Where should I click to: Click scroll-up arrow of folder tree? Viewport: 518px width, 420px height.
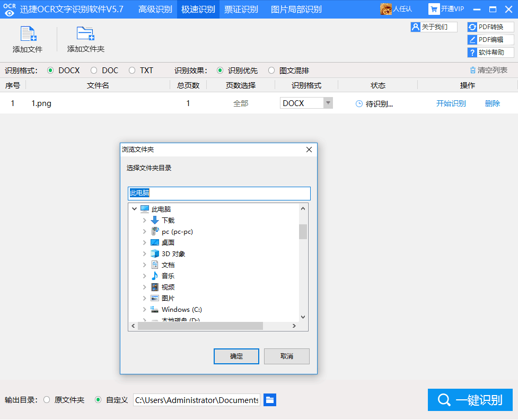[303, 209]
